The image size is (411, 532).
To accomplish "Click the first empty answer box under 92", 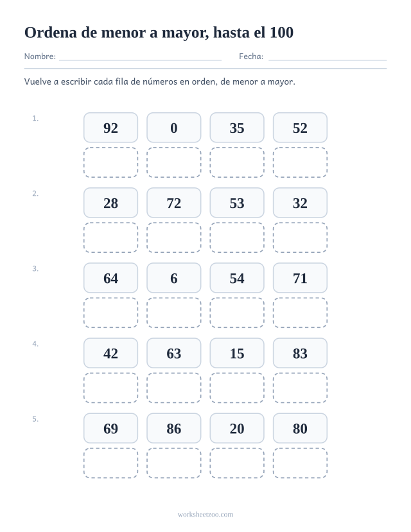I will [110, 162].
